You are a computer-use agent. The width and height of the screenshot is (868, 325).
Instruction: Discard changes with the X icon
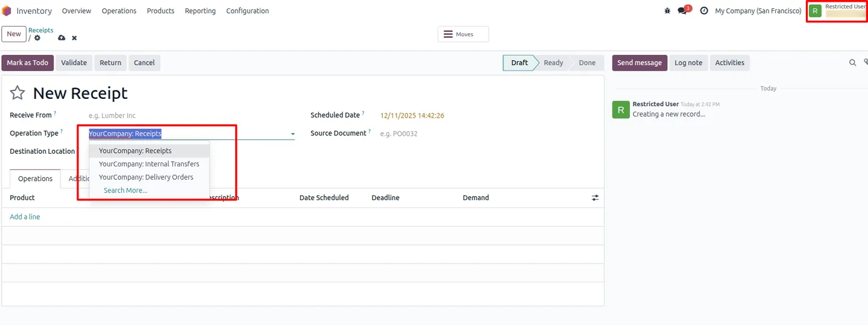click(x=74, y=38)
